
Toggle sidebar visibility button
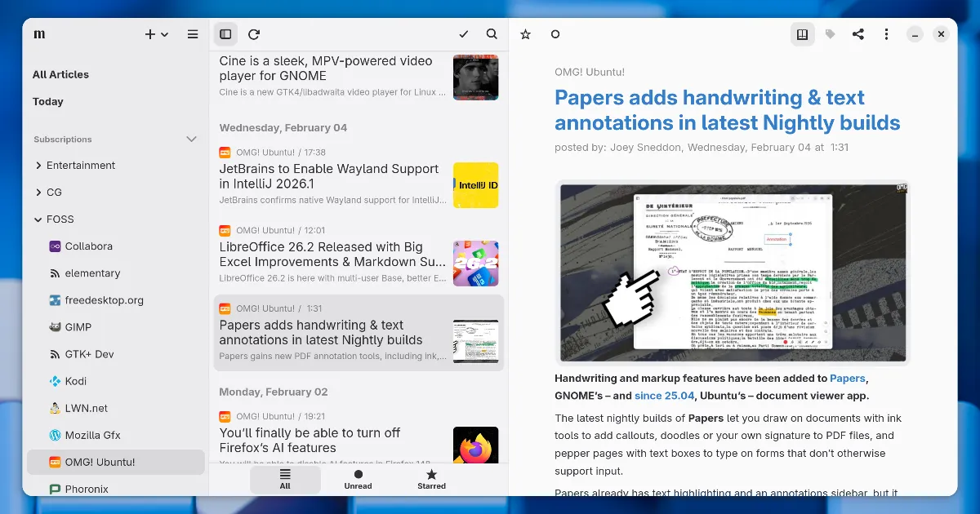point(225,34)
